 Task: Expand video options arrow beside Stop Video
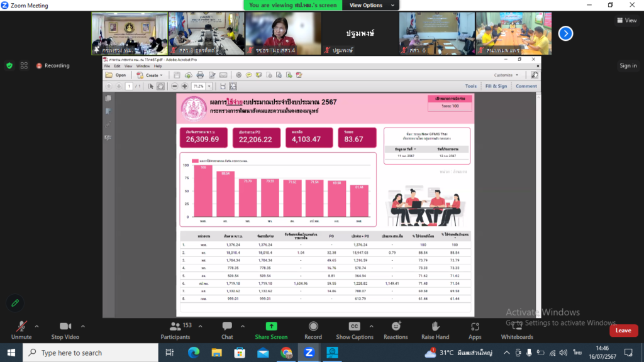[83, 327]
